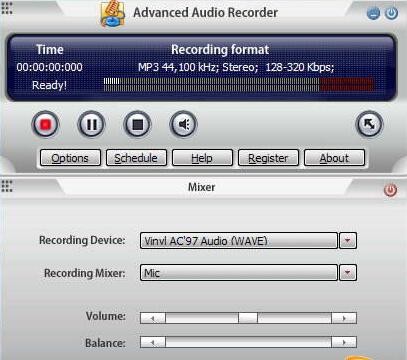Shift Balance left with left arrow
The height and width of the screenshot is (360, 407).
153,342
